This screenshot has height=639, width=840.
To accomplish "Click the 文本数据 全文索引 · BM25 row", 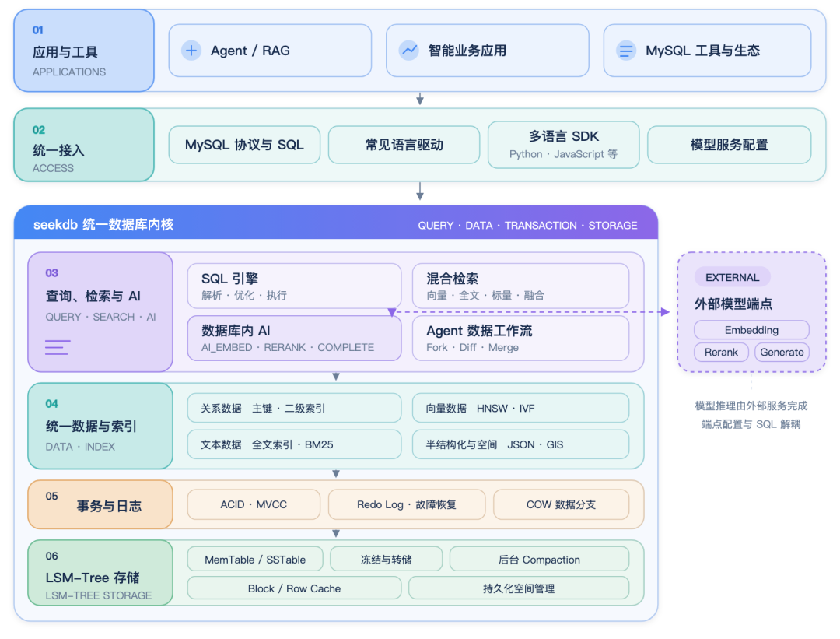I will 294,444.
